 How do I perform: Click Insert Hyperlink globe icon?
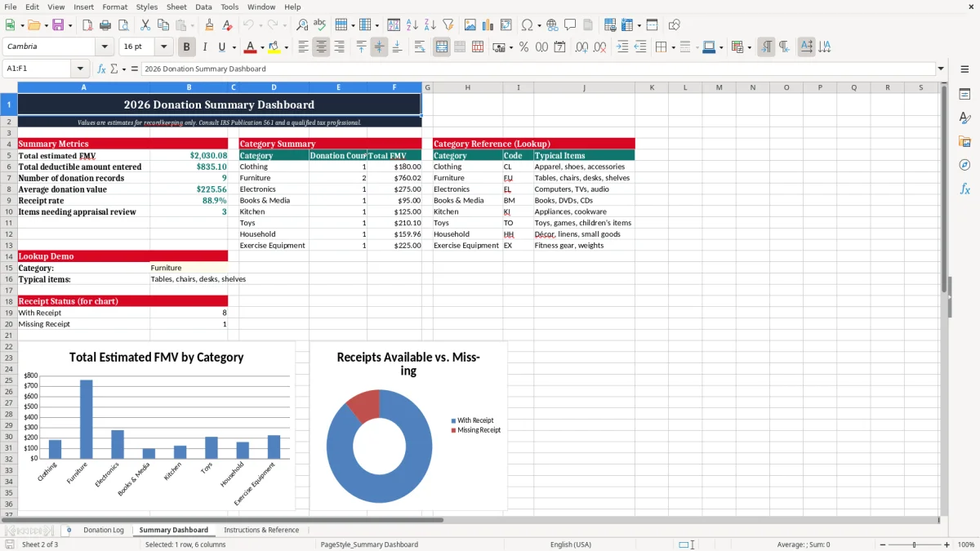click(553, 25)
